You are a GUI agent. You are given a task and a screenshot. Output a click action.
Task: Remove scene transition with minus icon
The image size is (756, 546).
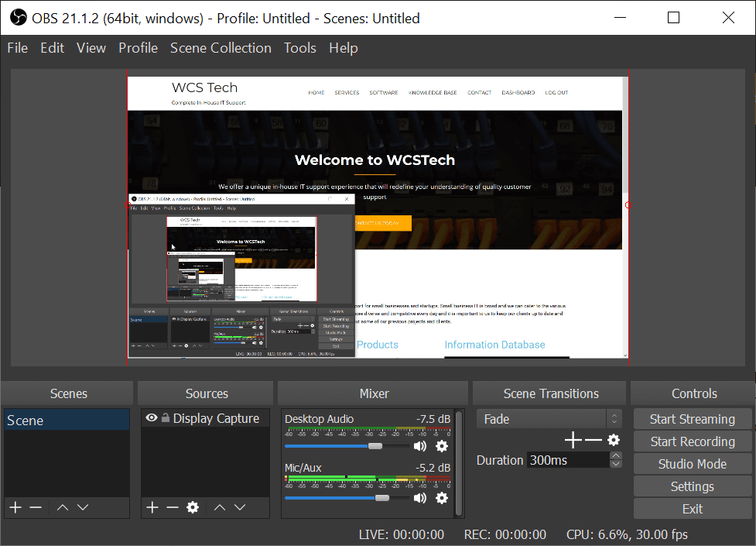click(593, 440)
